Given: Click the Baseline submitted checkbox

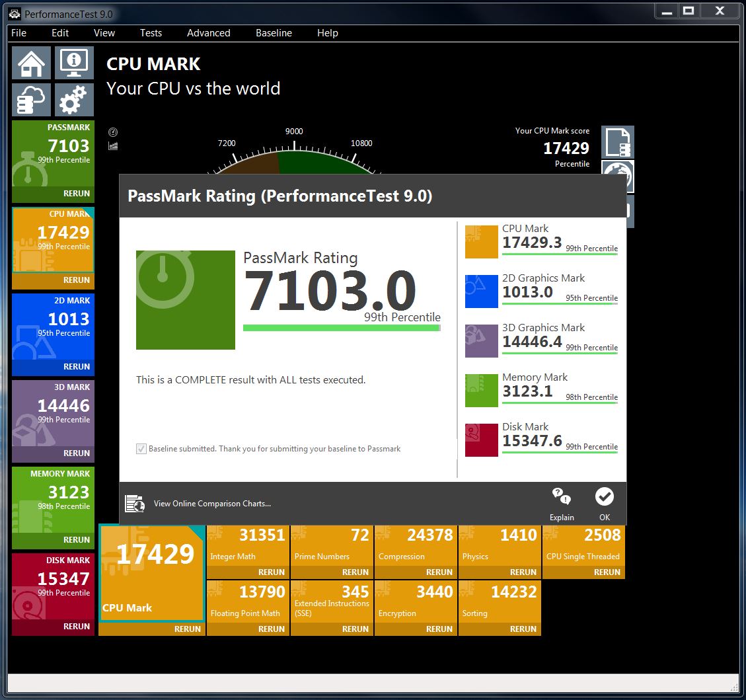Looking at the screenshot, I should (141, 449).
